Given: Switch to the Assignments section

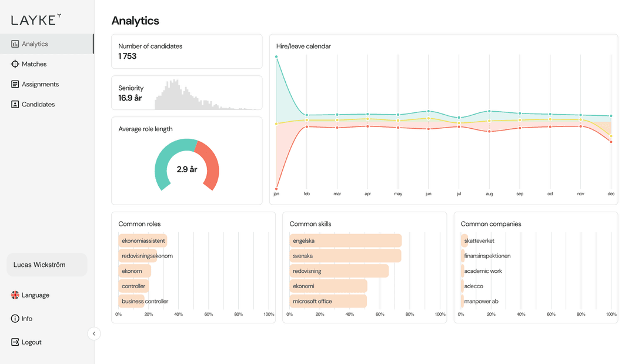Looking at the screenshot, I should coord(41,84).
